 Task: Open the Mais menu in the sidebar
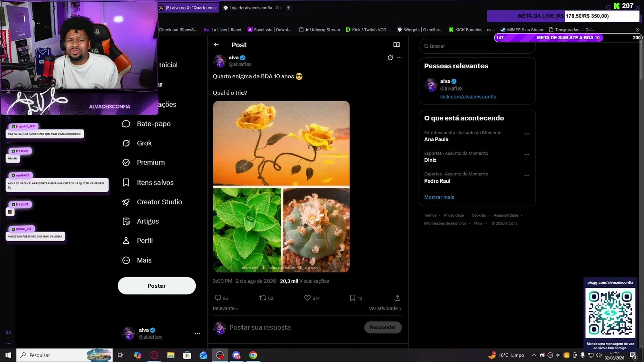point(137,260)
